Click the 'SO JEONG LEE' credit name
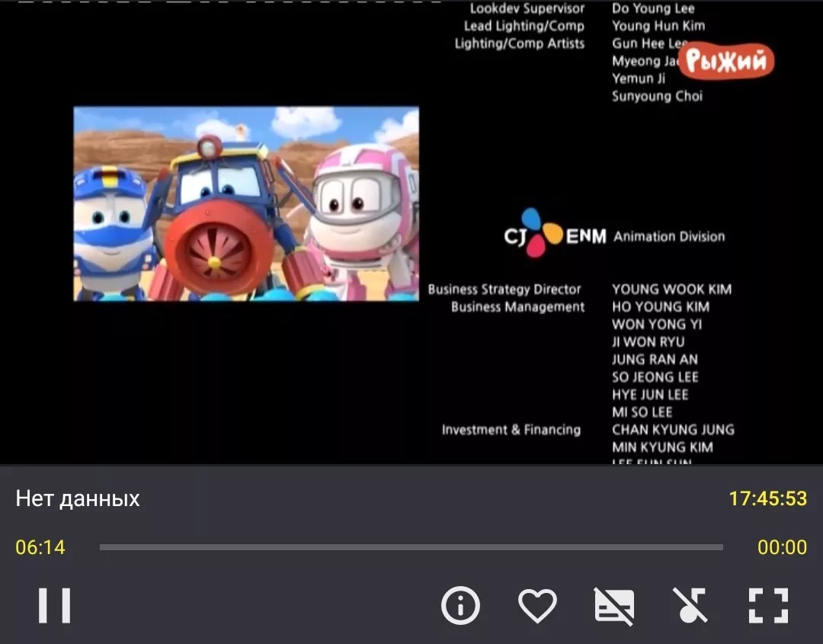Image resolution: width=823 pixels, height=644 pixels. (x=655, y=377)
